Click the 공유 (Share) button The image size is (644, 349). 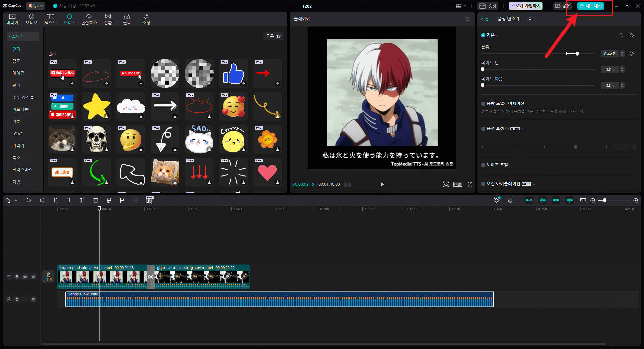coord(562,6)
